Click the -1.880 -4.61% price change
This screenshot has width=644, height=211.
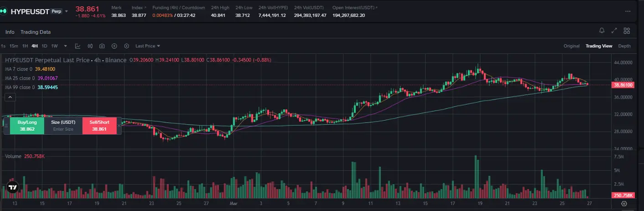(90, 16)
